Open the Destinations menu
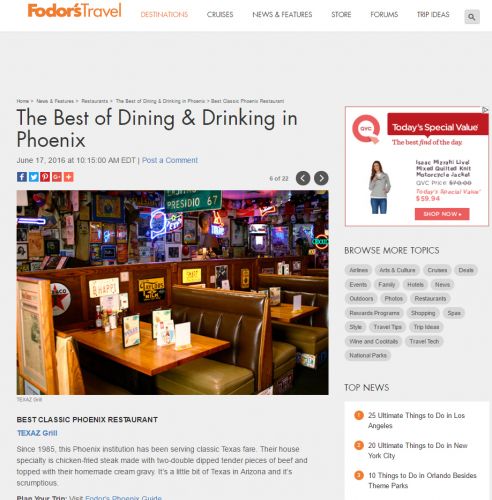 pos(164,15)
